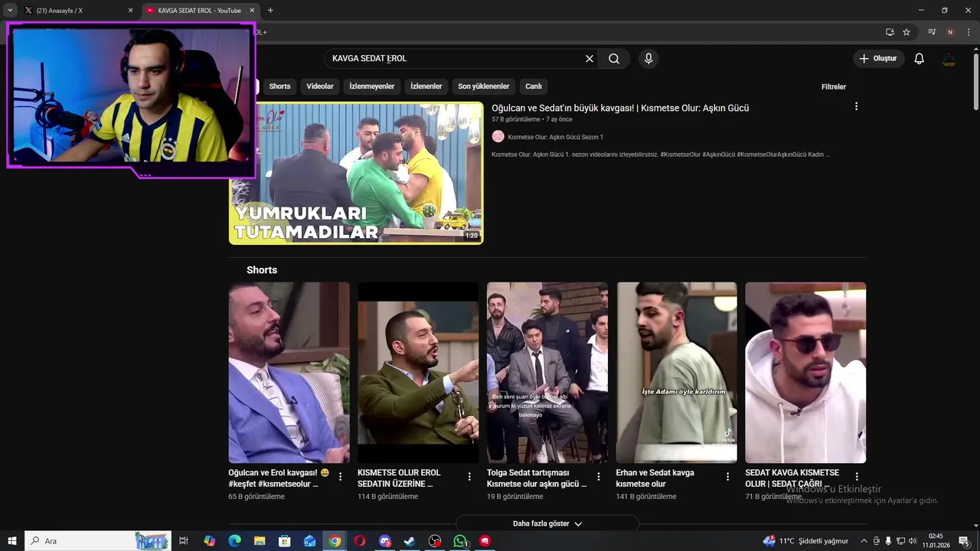
Task: Open the Oğulcan ve Sedat'ın büyük kavgası title
Action: click(x=620, y=108)
